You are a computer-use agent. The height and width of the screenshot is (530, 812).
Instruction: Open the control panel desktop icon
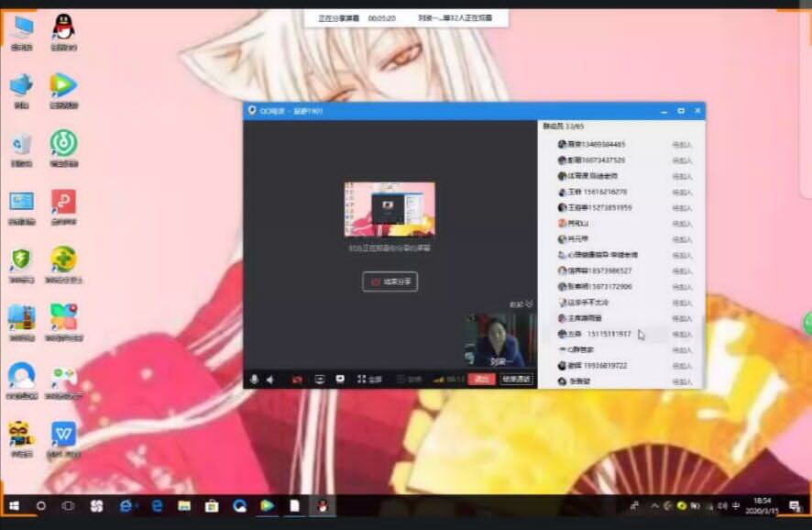22,207
